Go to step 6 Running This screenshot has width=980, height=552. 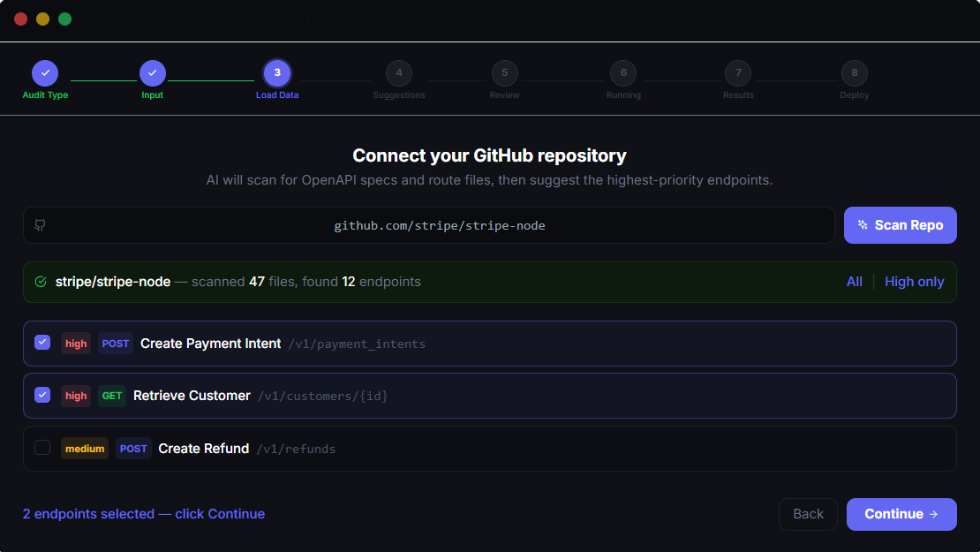[x=623, y=73]
